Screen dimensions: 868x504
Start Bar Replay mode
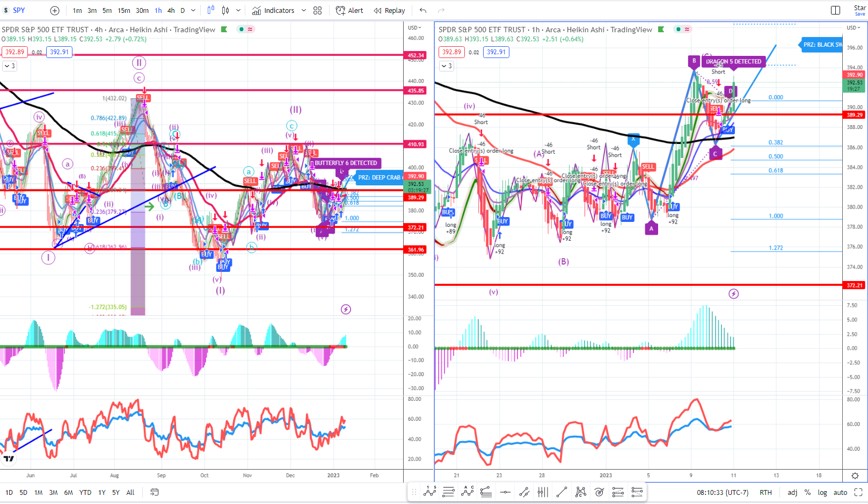(390, 10)
